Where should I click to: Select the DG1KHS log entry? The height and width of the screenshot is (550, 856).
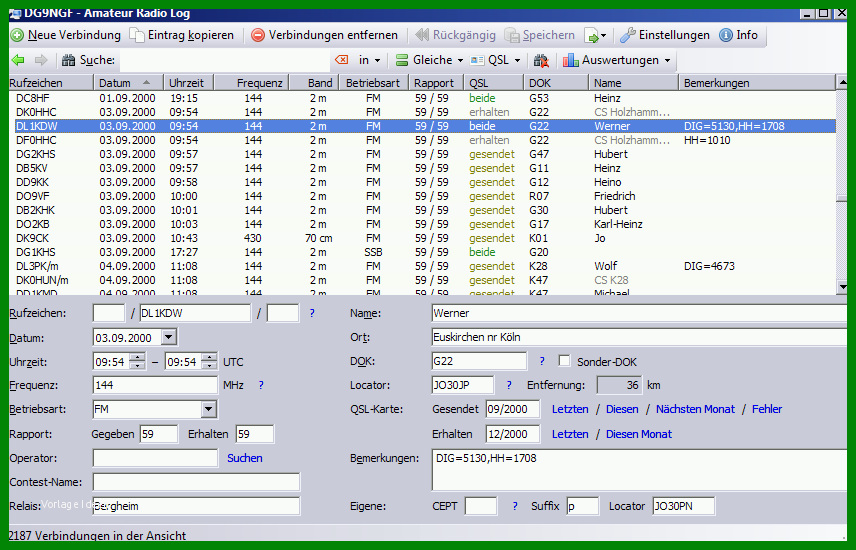pyautogui.click(x=425, y=252)
